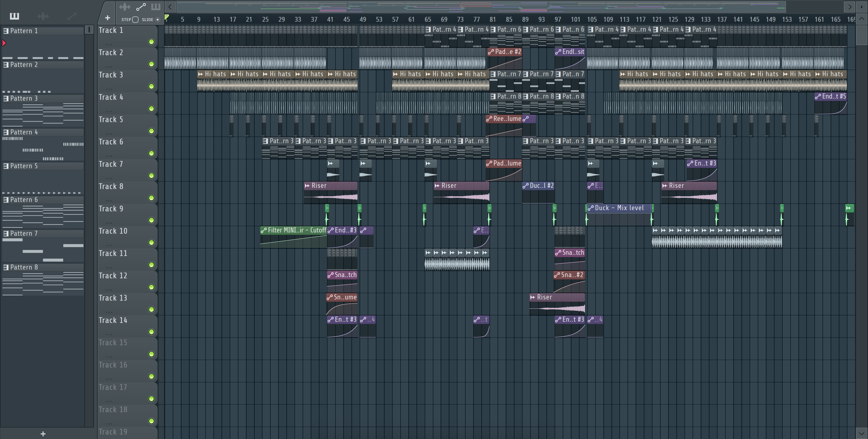Mute Track 1 using its green light

point(152,42)
